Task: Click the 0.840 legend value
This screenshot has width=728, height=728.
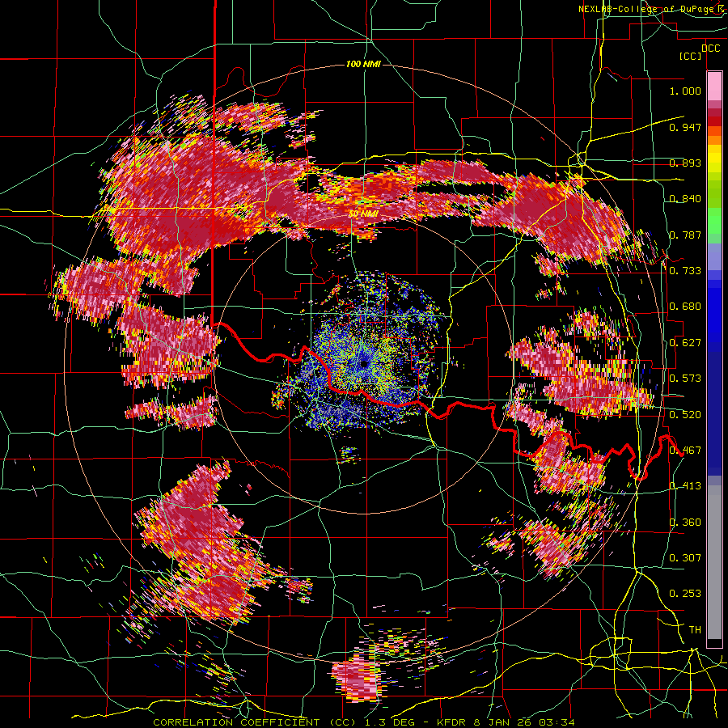Action: pos(685,199)
